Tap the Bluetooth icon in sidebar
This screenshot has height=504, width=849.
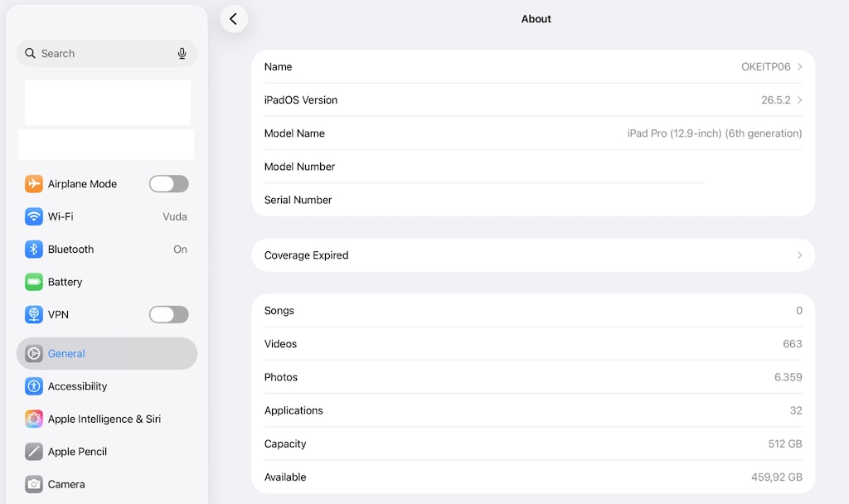[33, 249]
